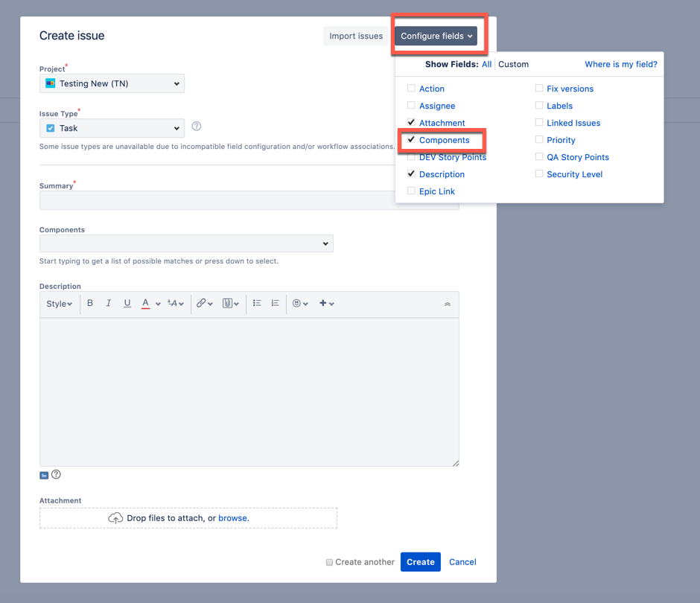Switch to Custom fields tab
The width and height of the screenshot is (700, 603).
(513, 64)
